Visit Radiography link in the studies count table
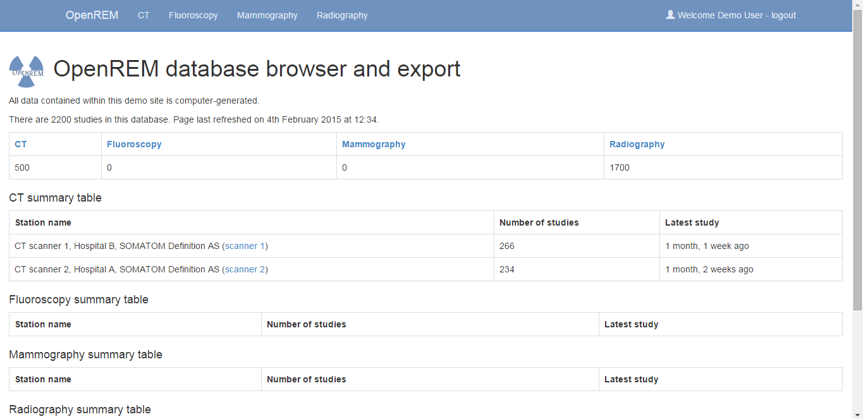 click(x=637, y=144)
